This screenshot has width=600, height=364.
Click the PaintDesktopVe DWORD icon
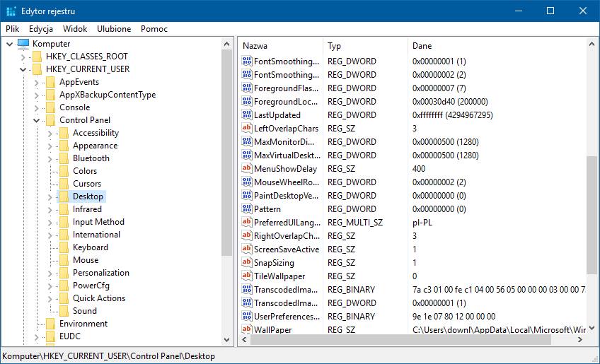click(x=247, y=195)
